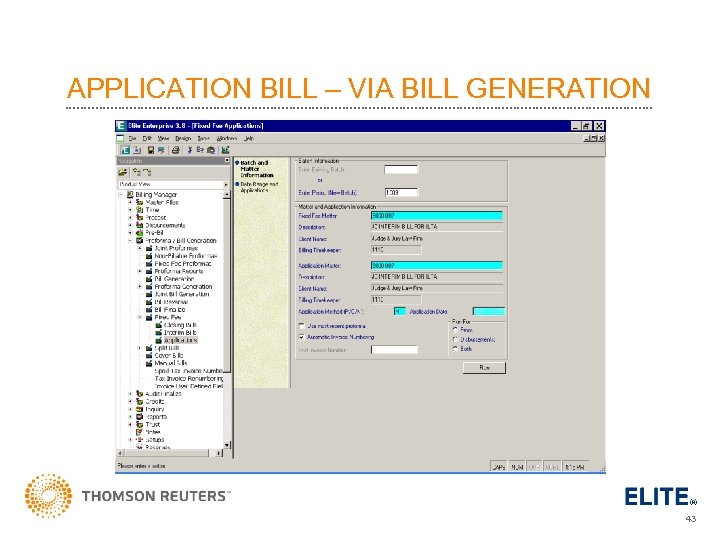This screenshot has width=720, height=540.
Task: Click the Fixed Fee Proformas icon
Action: pyautogui.click(x=149, y=264)
